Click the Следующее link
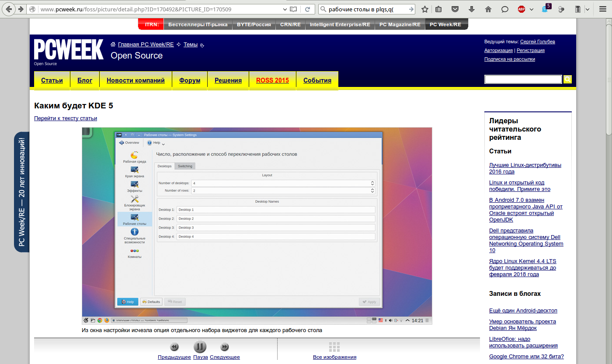This screenshot has width=612, height=364. click(225, 357)
